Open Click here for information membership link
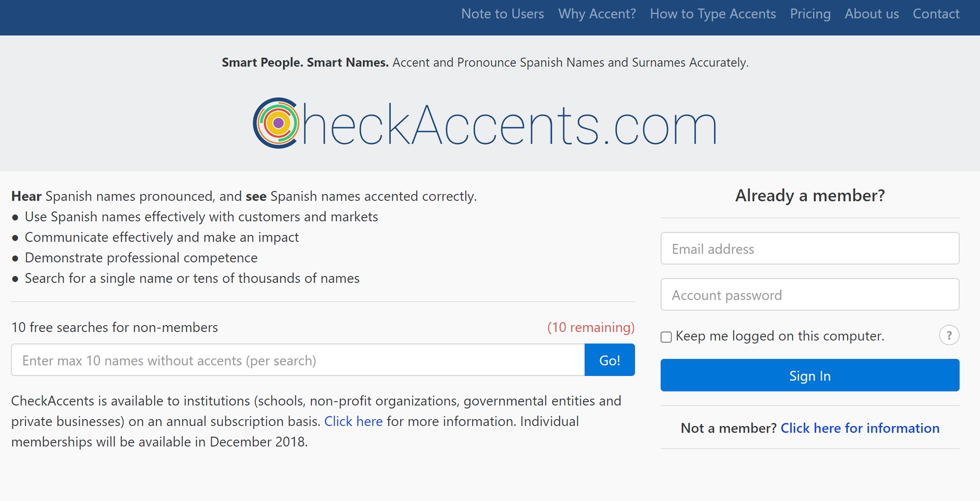This screenshot has width=980, height=501. tap(860, 428)
